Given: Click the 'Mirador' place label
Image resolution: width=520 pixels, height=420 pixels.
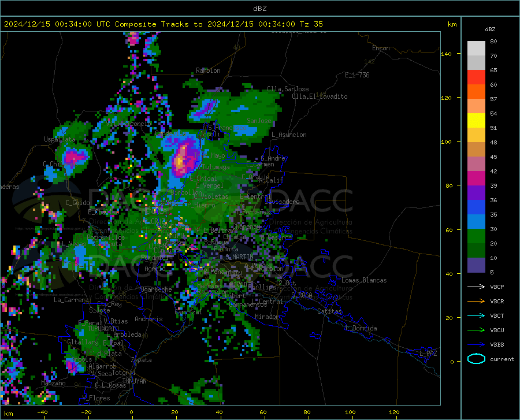Looking at the screenshot, I should pyautogui.click(x=267, y=317).
